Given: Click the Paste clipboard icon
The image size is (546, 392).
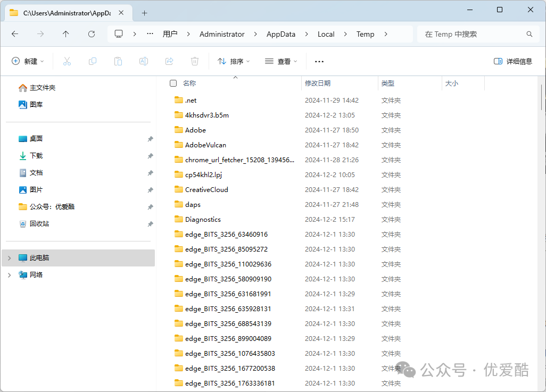Looking at the screenshot, I should pos(118,61).
